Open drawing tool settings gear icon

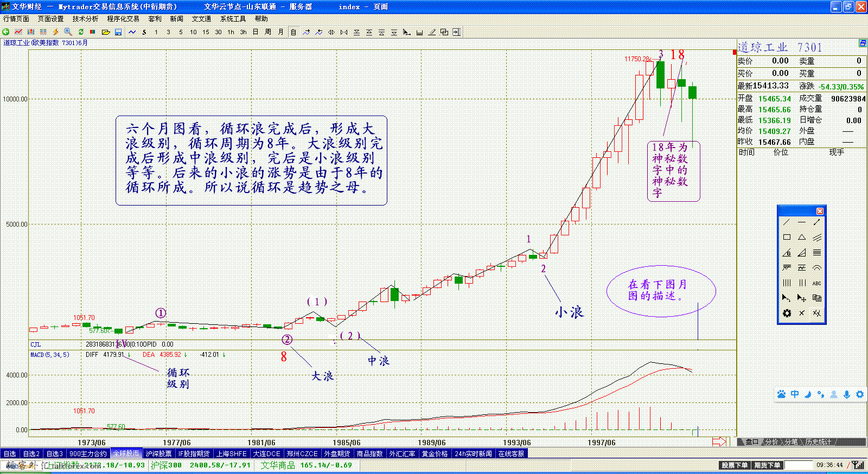787,313
